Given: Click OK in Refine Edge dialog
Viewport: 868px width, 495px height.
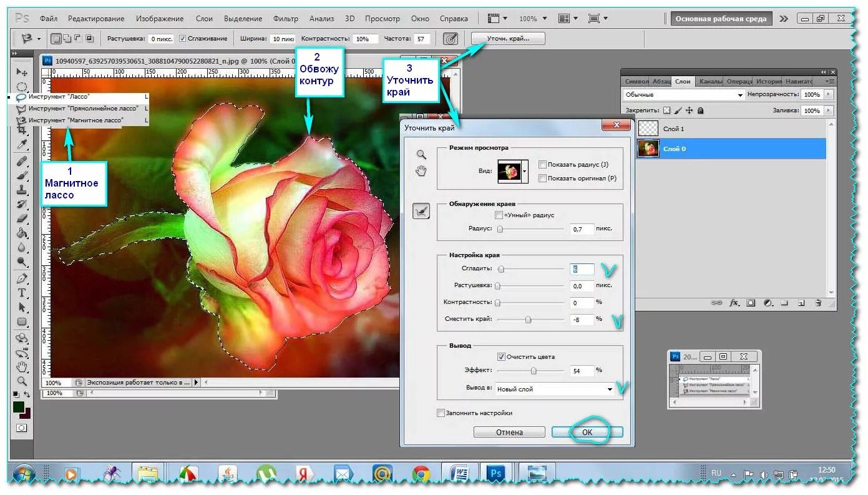Looking at the screenshot, I should pyautogui.click(x=587, y=432).
